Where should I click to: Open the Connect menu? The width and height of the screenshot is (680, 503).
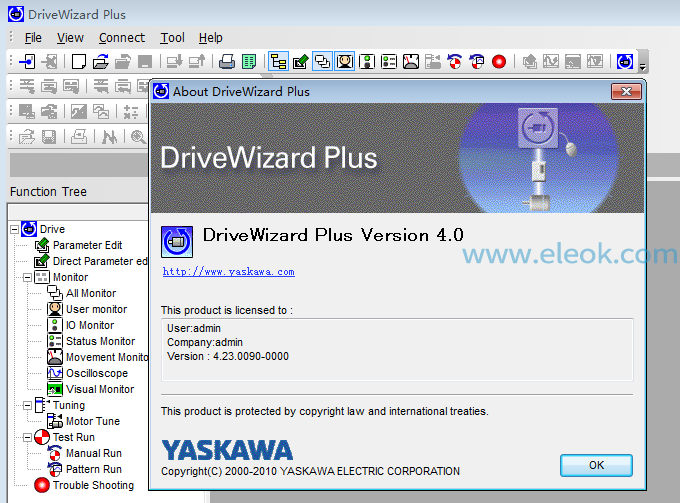coord(122,38)
